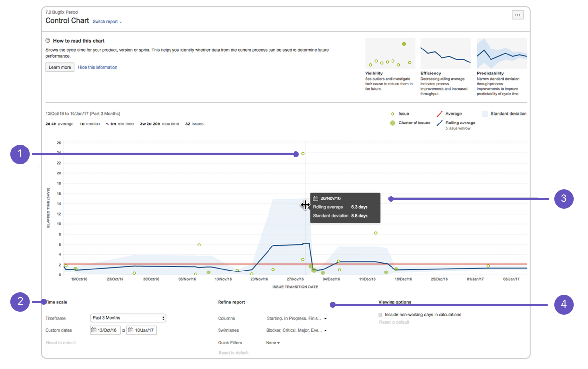The width and height of the screenshot is (588, 369).
Task: Click the Standard deviation legend swatch
Action: [x=484, y=114]
